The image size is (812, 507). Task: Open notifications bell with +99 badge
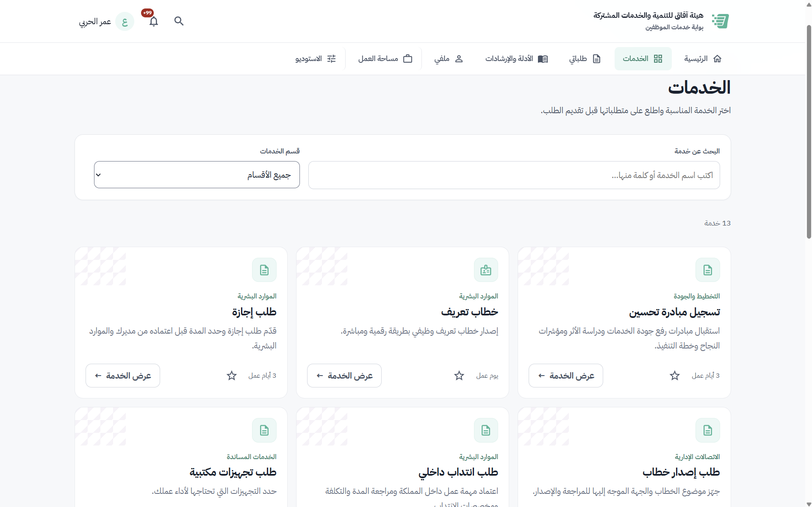[x=153, y=21]
